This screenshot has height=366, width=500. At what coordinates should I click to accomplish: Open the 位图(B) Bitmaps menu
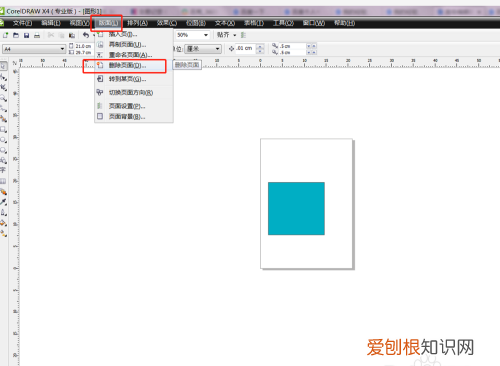tap(196, 23)
